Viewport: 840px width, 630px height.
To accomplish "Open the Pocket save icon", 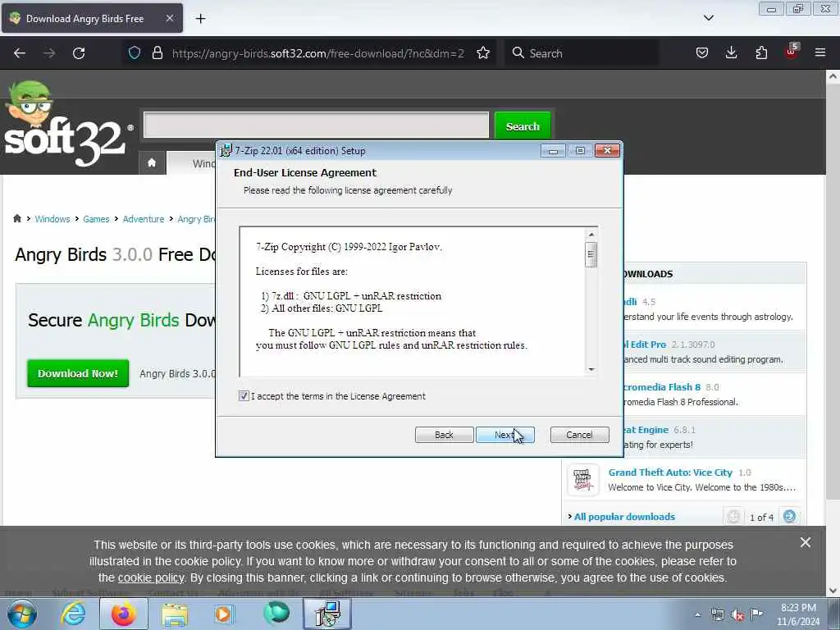I will pos(702,52).
